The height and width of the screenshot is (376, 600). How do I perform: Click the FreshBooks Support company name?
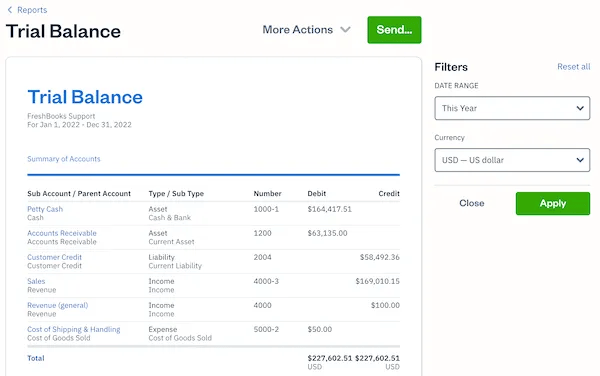(x=61, y=116)
